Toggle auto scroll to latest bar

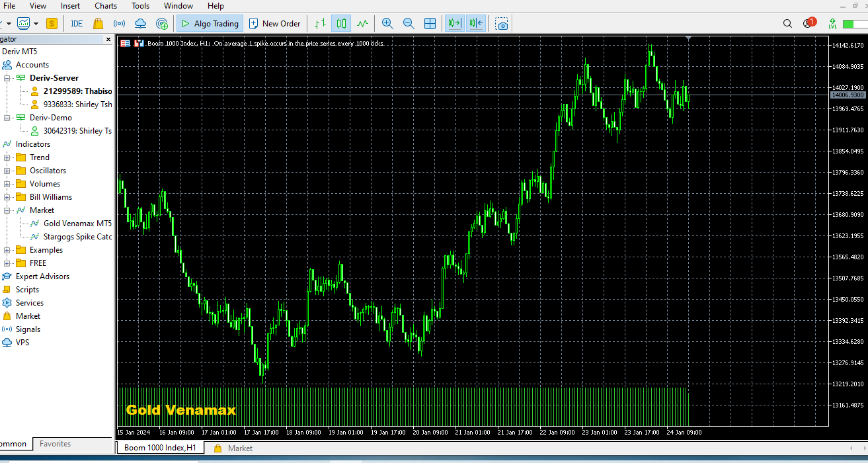455,23
